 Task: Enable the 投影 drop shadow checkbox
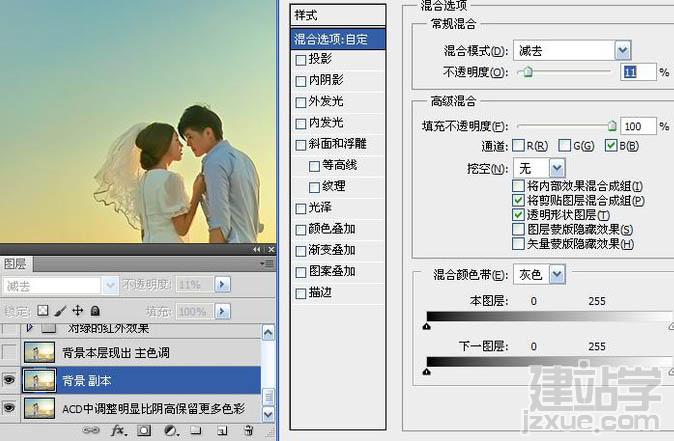coord(301,60)
